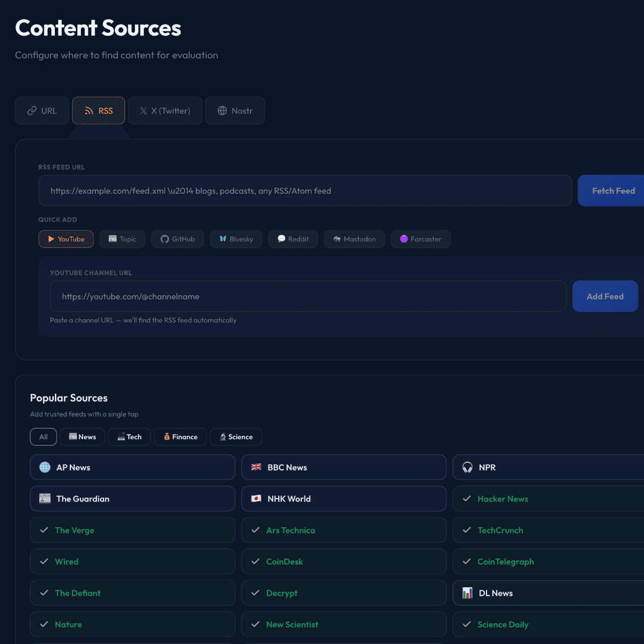Toggle The Defiant added source
Screen dimensions: 644x644
click(x=132, y=593)
